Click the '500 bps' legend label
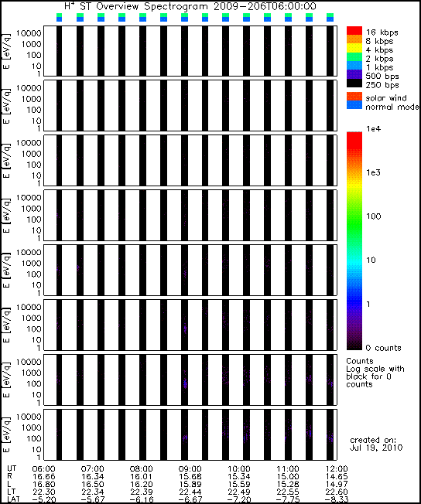Viewport: 421px width, 504px height. [382, 77]
